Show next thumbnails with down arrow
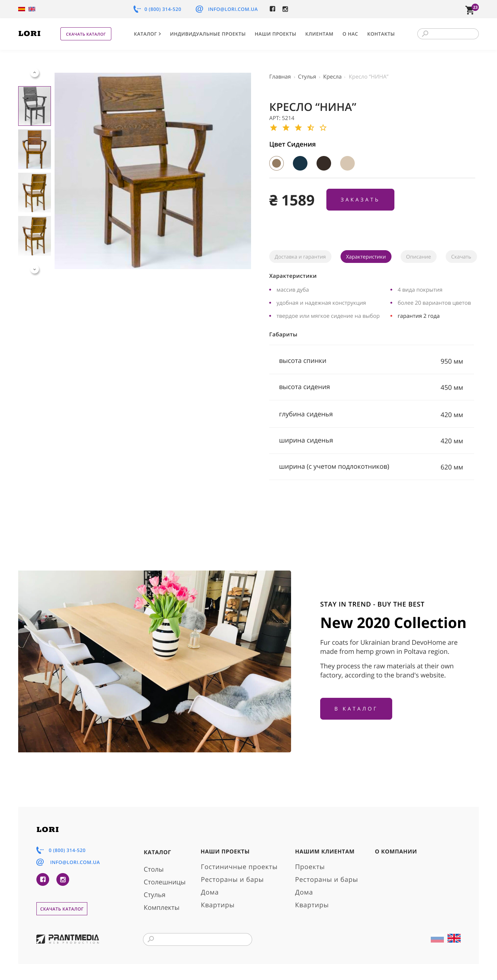The height and width of the screenshot is (980, 497). point(35,269)
